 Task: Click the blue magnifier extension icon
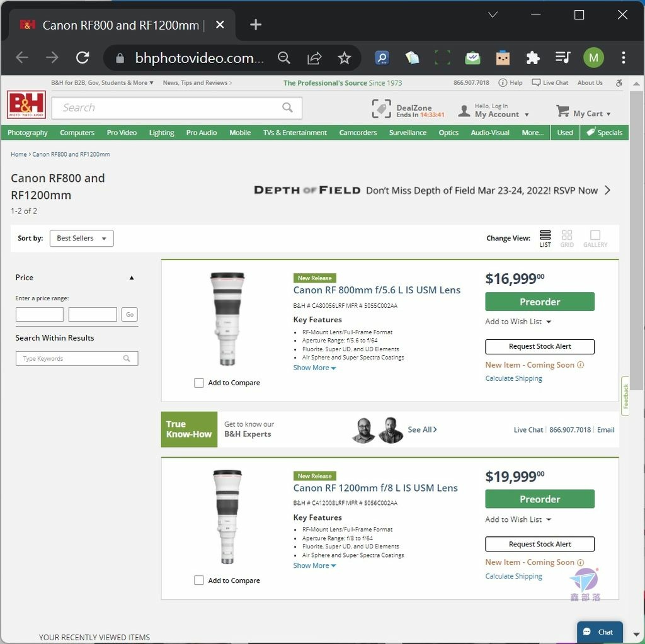click(x=382, y=58)
